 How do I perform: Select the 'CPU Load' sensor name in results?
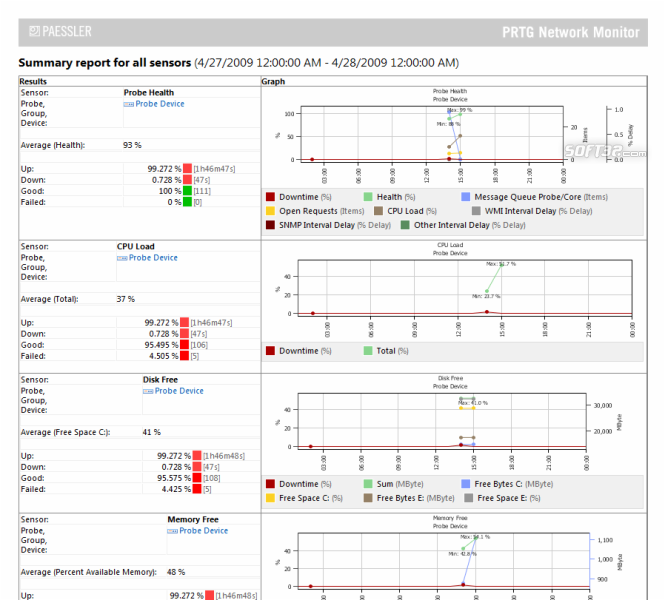(135, 246)
